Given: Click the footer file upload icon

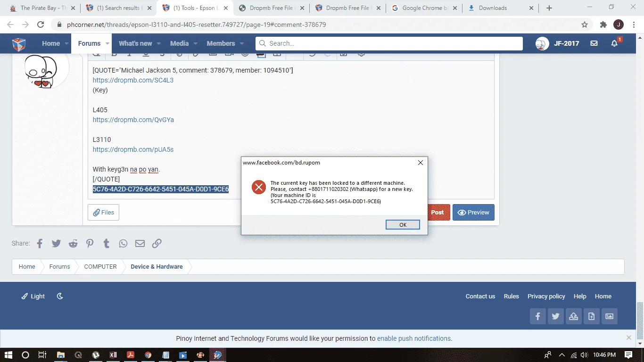Looking at the screenshot, I should (x=592, y=316).
